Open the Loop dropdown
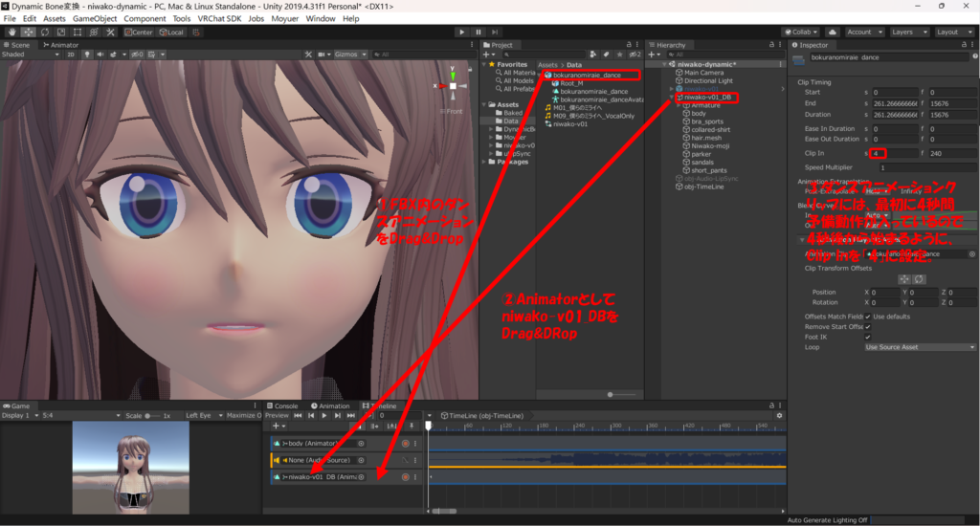This screenshot has height=526, width=980. point(920,347)
